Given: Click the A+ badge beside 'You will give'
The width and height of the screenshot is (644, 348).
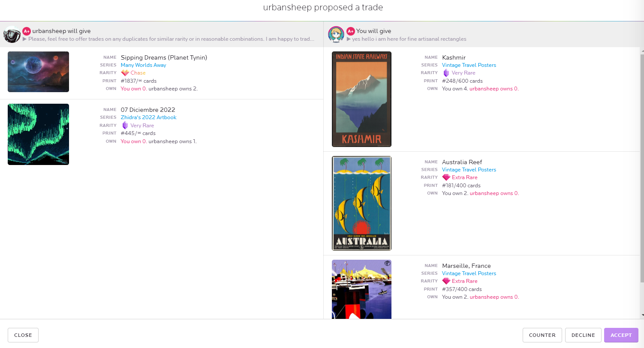Looking at the screenshot, I should coord(351,31).
